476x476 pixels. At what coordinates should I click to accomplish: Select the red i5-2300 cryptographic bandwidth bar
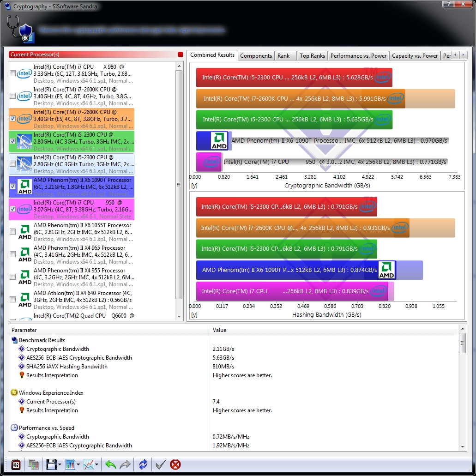294,78
